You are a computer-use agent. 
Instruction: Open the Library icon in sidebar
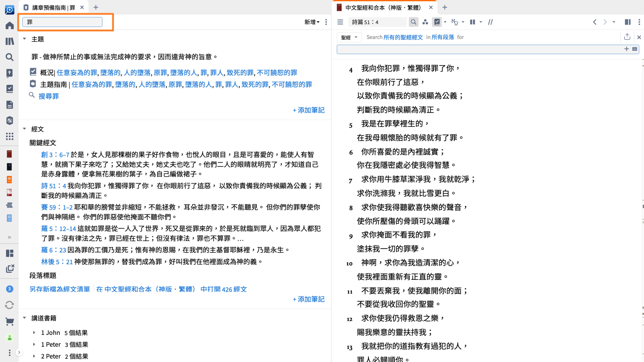[10, 41]
